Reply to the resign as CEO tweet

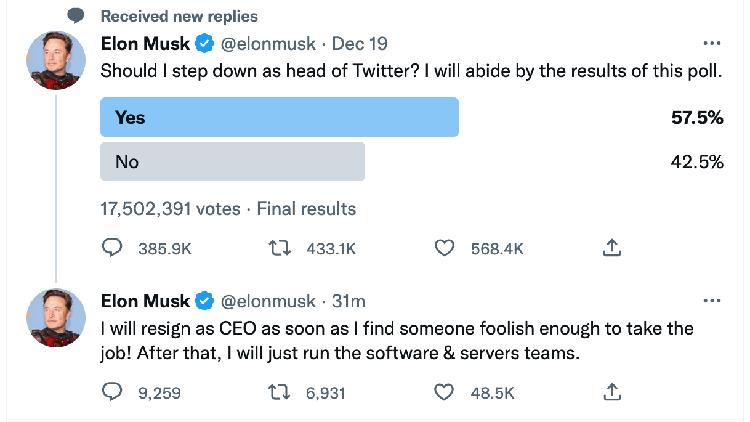coord(112,392)
